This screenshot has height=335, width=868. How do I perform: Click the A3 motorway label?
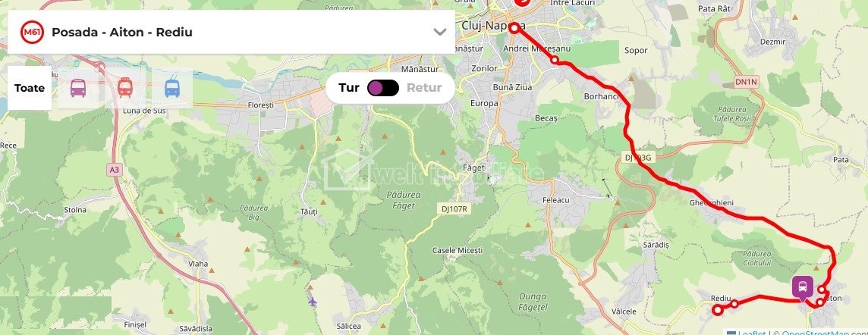pyautogui.click(x=114, y=171)
